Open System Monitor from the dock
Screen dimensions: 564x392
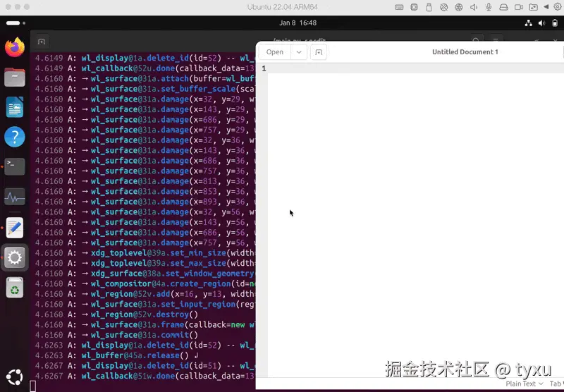(x=15, y=197)
